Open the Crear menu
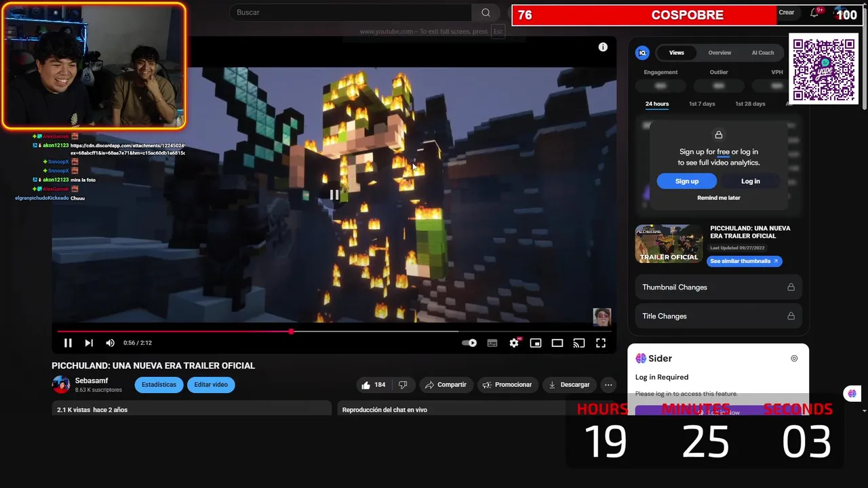 (x=787, y=12)
